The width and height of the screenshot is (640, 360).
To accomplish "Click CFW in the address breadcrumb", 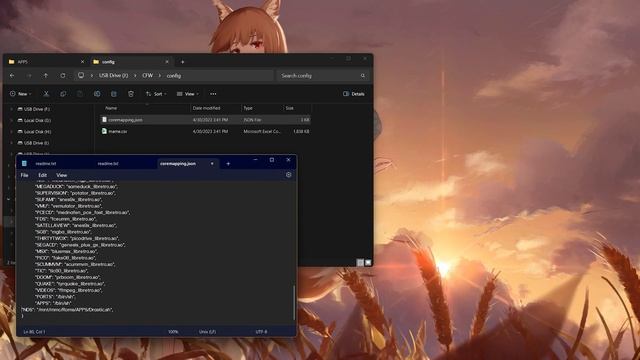I will click(148, 76).
